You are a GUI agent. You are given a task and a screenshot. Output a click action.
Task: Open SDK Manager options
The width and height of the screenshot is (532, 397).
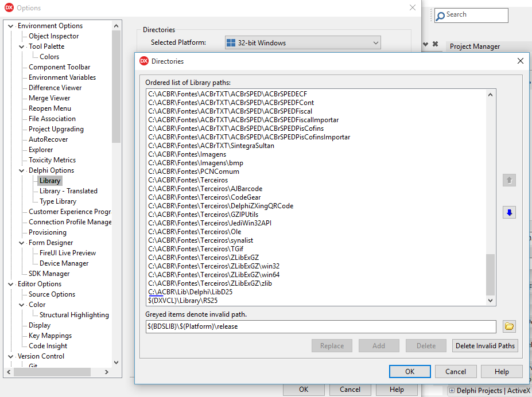click(49, 274)
